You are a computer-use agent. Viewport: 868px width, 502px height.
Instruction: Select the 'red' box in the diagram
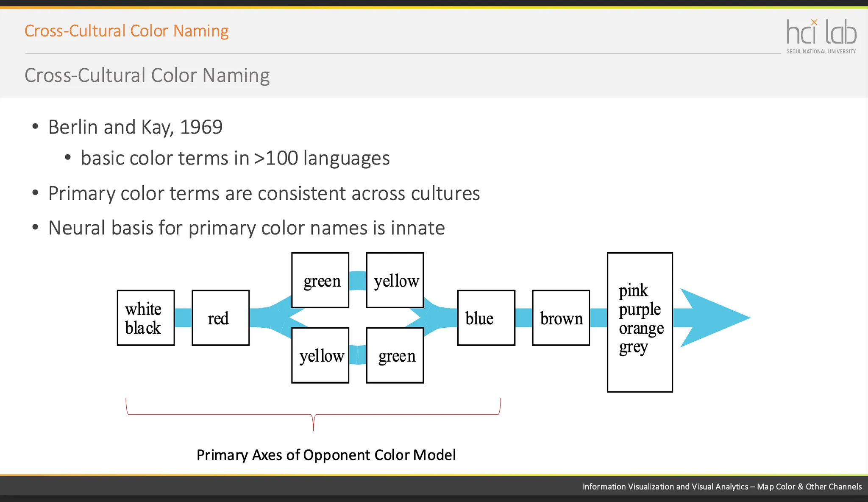220,318
